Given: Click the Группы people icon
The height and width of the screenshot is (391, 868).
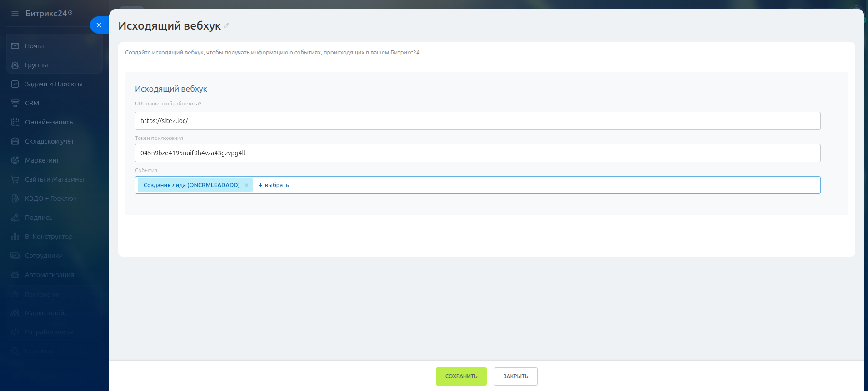Looking at the screenshot, I should coord(15,65).
